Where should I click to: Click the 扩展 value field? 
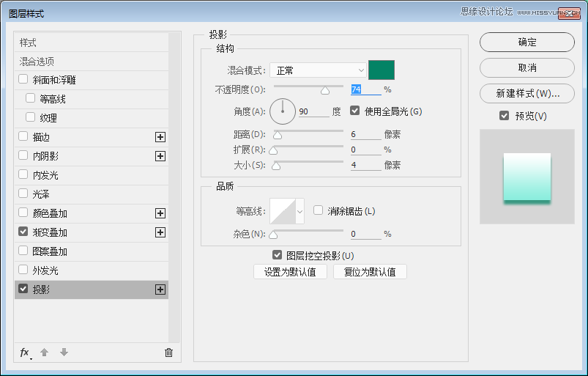365,150
